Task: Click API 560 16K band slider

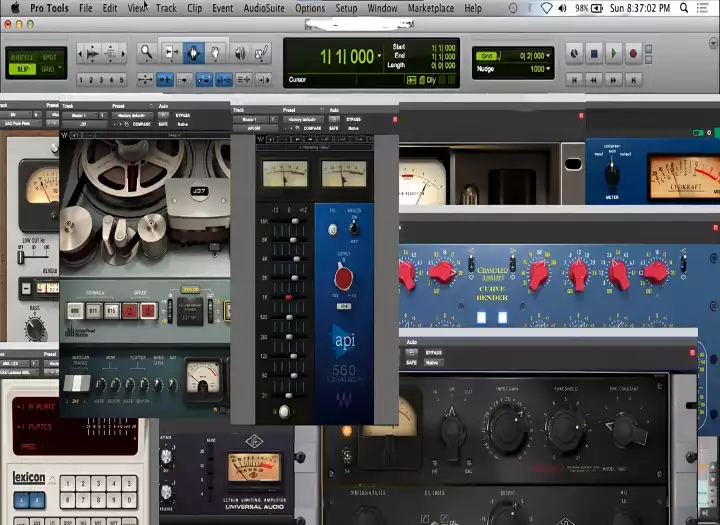Action: [295, 221]
